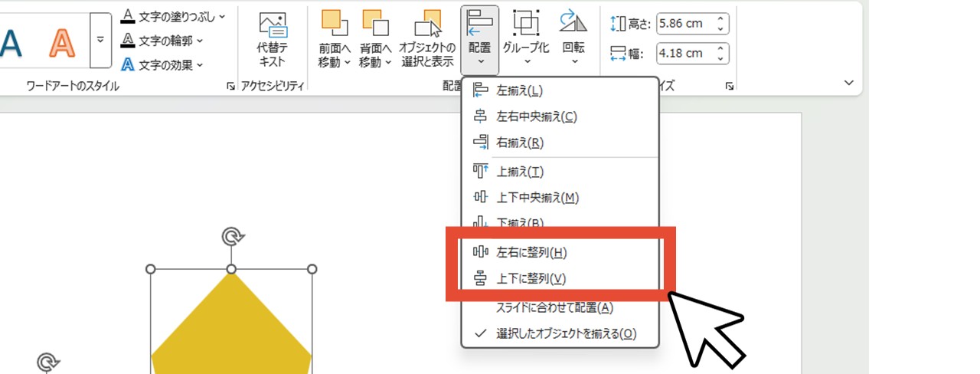The height and width of the screenshot is (374, 980).
Task: Choose 上揃え(T) from the align menu
Action: click(560, 172)
